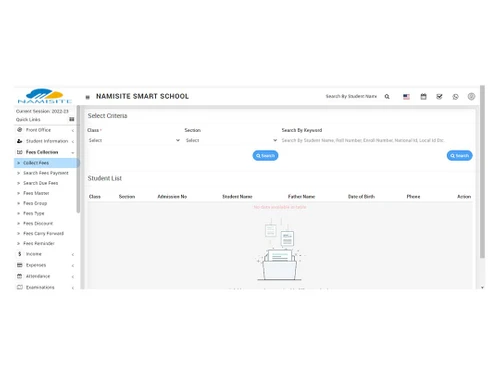The height and width of the screenshot is (375, 500).
Task: Open the Section select dropdown
Action: [231, 140]
